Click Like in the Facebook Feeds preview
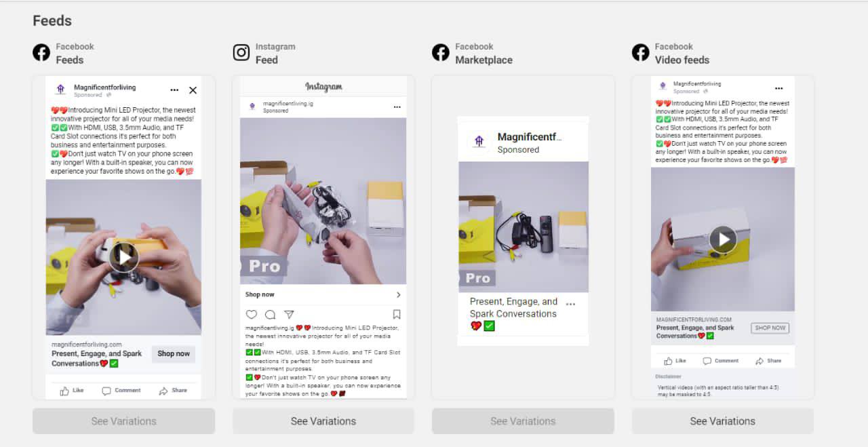868x447 pixels. 72,391
